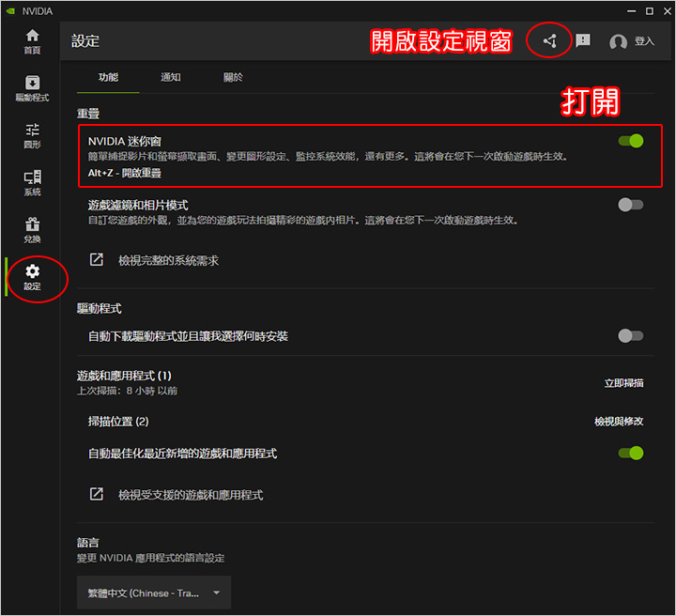Toggle the NVIDIA 迷你窗 overlay switch
Viewport: 676px width, 616px height.
631,141
